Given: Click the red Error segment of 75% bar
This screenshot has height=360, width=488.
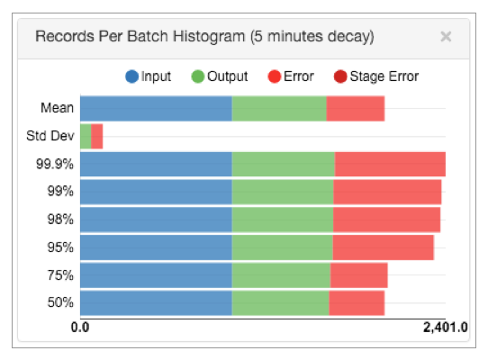Looking at the screenshot, I should [x=359, y=275].
